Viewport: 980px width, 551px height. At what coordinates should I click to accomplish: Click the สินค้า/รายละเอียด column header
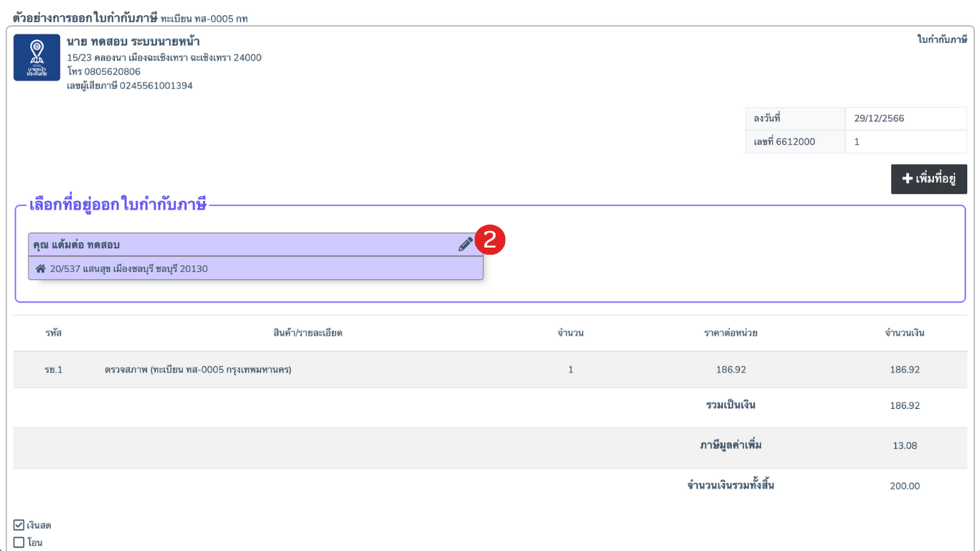pyautogui.click(x=308, y=333)
